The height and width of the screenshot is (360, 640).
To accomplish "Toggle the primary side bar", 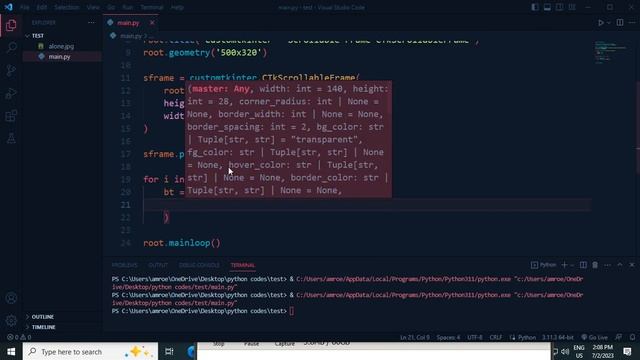I will [x=535, y=7].
